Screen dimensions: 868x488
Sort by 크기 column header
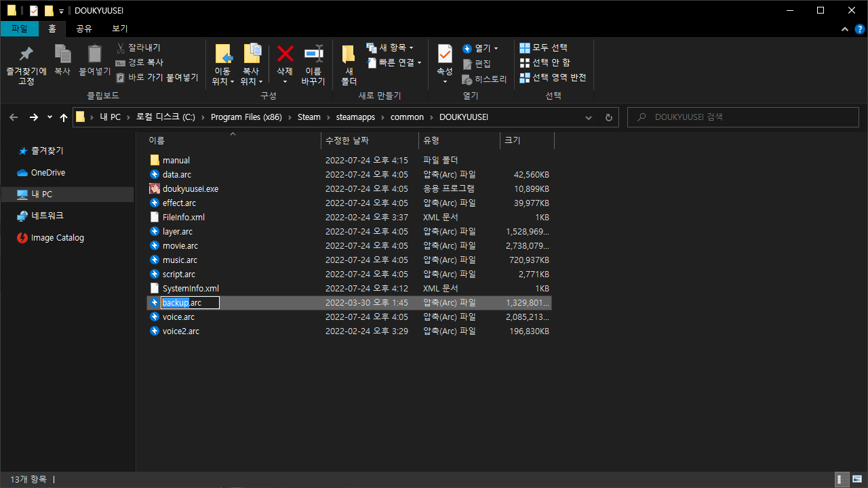[x=527, y=140]
